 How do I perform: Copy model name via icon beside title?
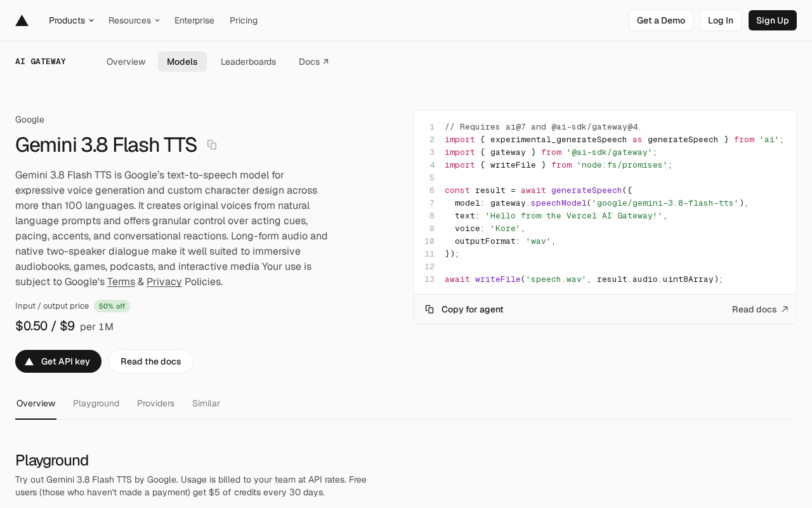(x=212, y=145)
